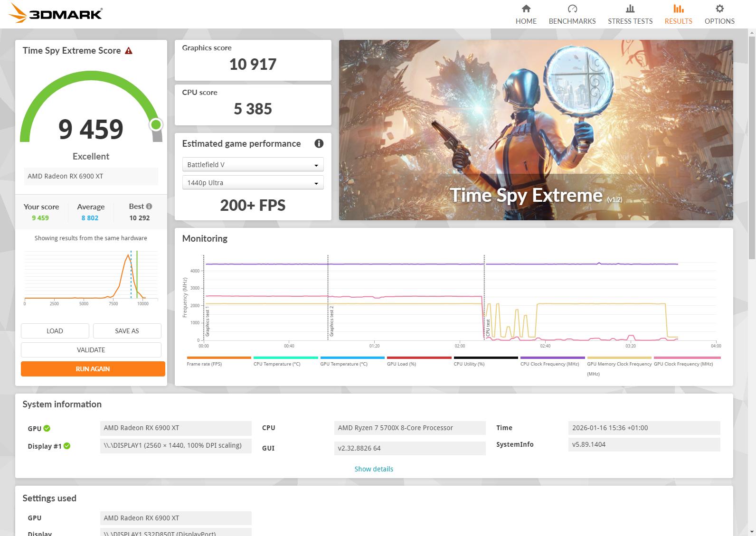This screenshot has width=756, height=536.
Task: Click Your score value 9 459
Action: (40, 218)
